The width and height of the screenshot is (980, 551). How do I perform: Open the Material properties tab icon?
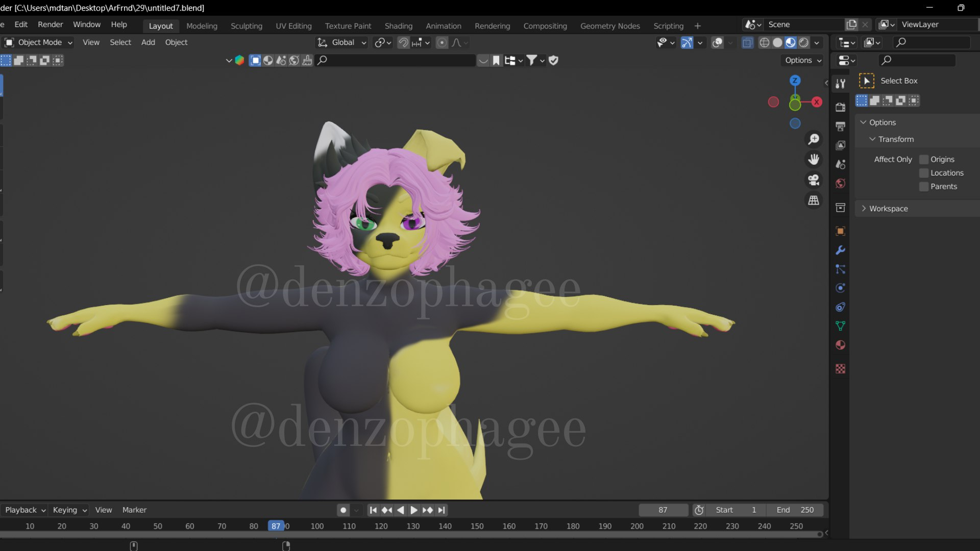click(840, 345)
